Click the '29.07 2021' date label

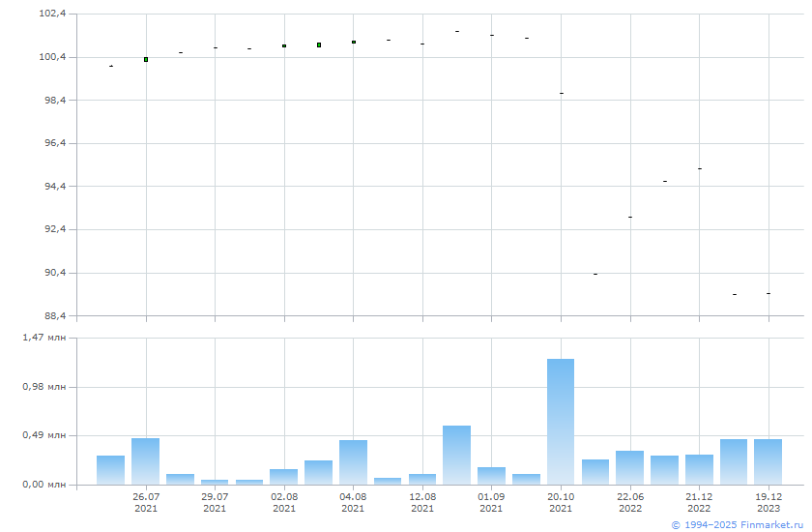coord(215,502)
